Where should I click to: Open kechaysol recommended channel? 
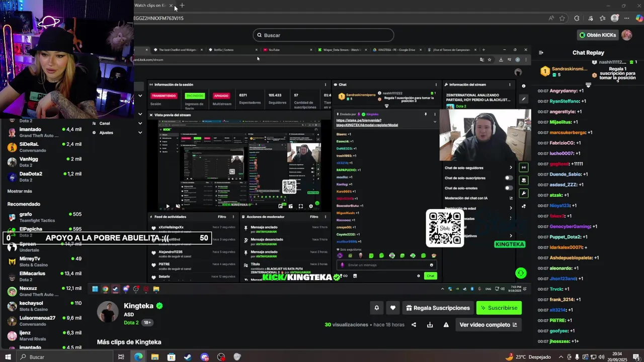(x=44, y=306)
